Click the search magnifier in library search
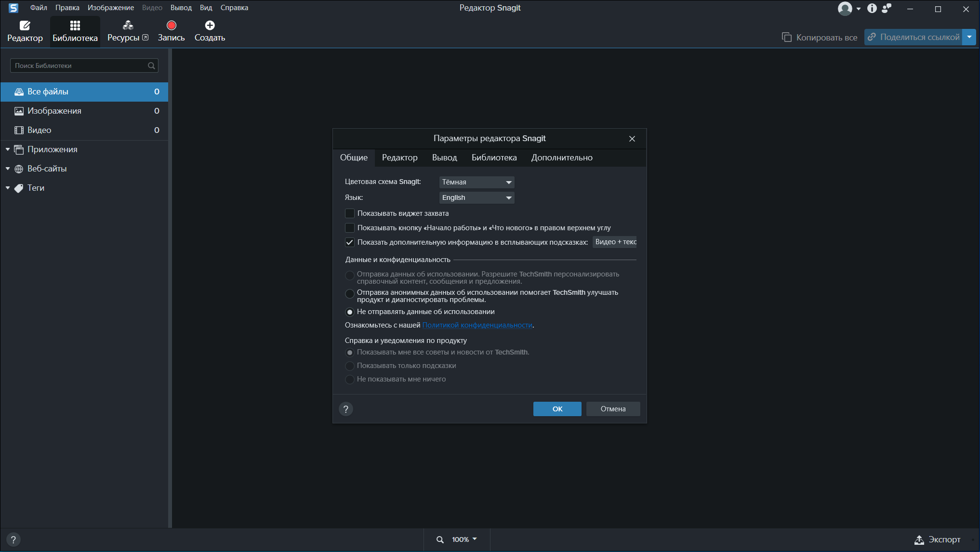The width and height of the screenshot is (980, 552). 151,66
